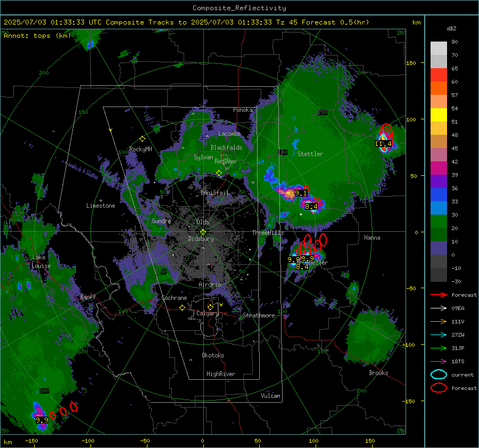Select the green 31JP arrow legend icon
Viewport: 479px width, 448px height.
(439, 348)
